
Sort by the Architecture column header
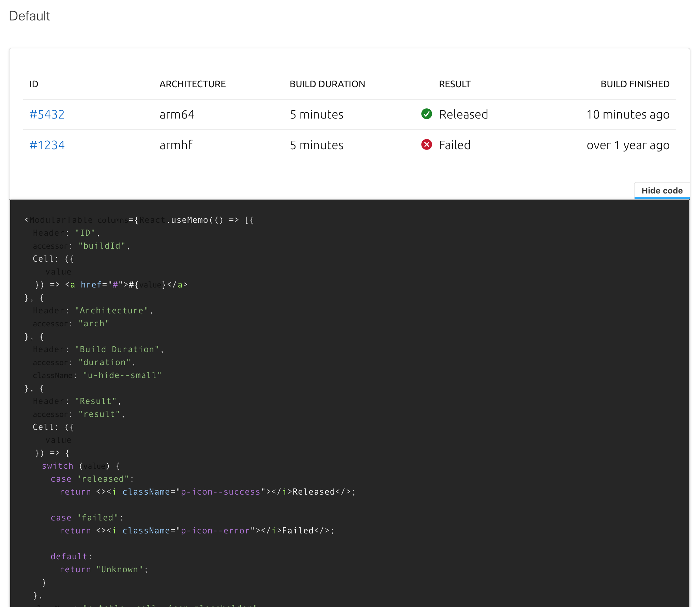193,84
